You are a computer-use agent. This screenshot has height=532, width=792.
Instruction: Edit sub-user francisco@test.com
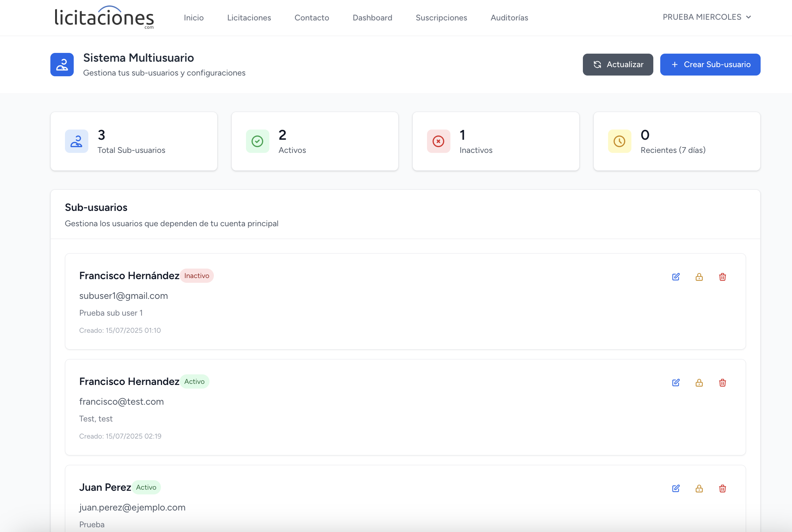coord(676,383)
